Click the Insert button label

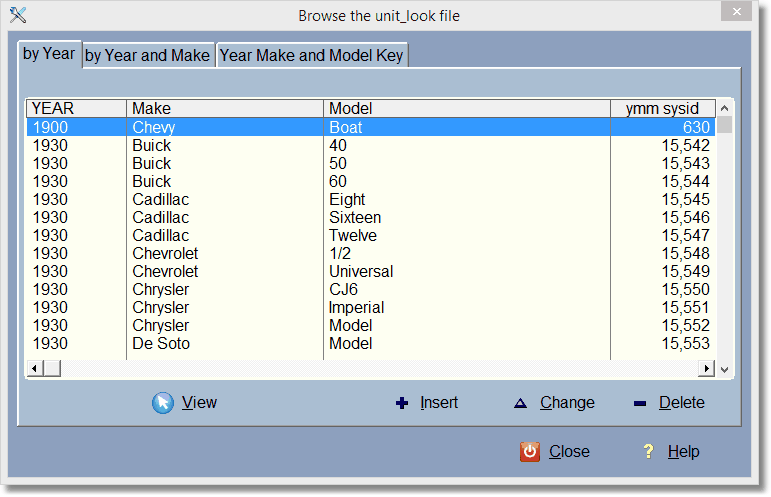[439, 403]
